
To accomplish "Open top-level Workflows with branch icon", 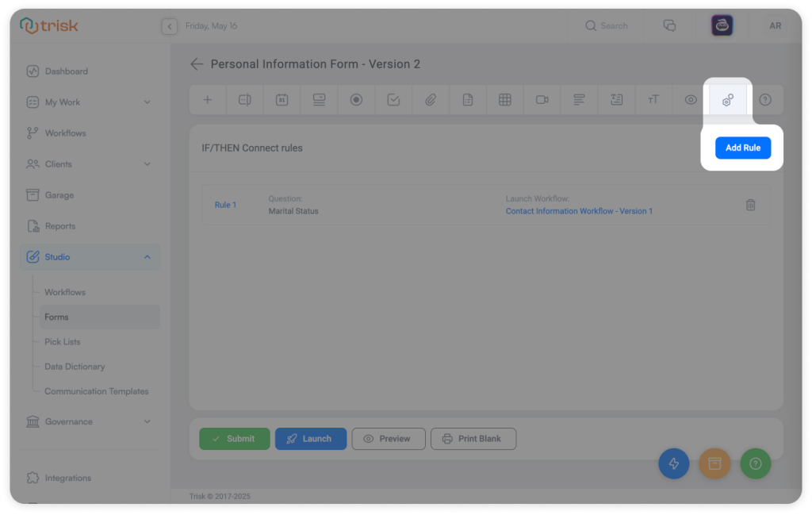I will [x=90, y=133].
